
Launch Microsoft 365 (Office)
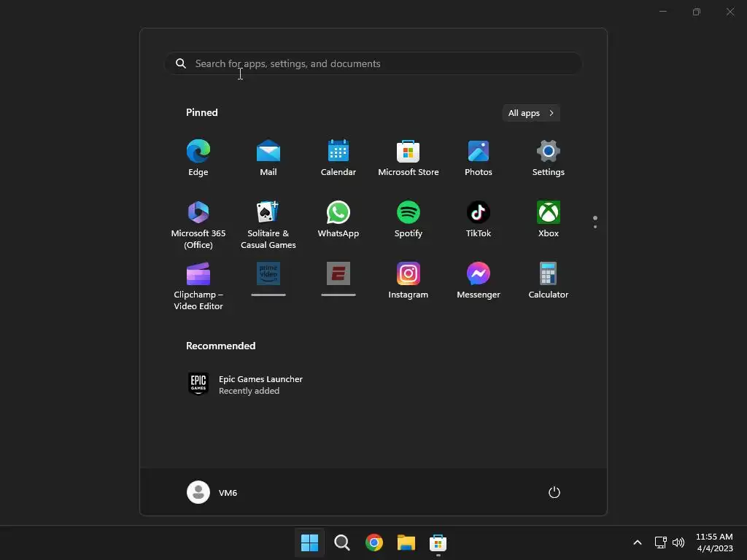(198, 225)
